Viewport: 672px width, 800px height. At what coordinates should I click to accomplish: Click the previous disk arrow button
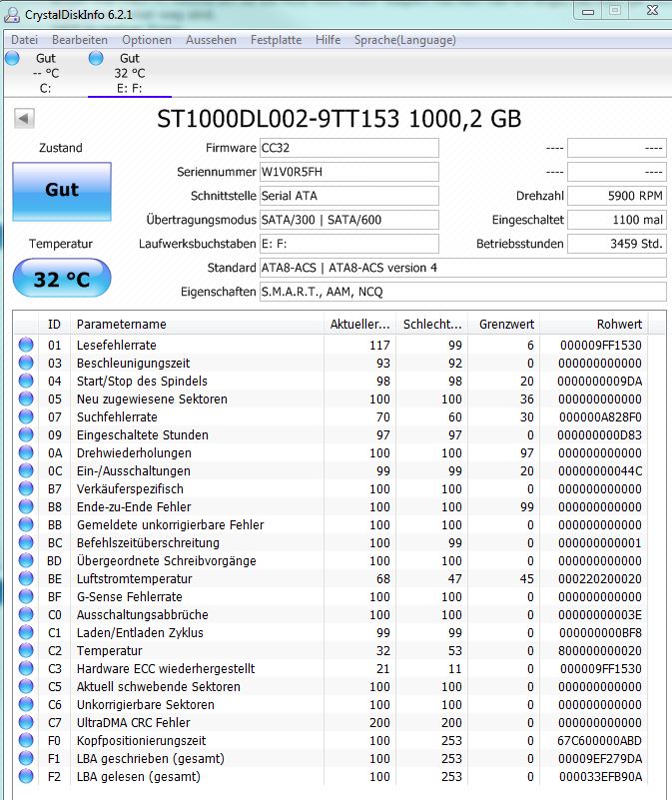point(24,119)
